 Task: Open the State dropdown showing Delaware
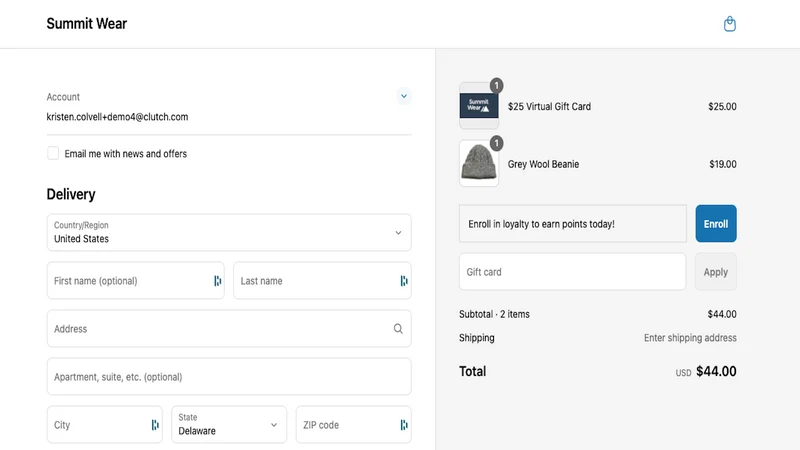pos(229,424)
